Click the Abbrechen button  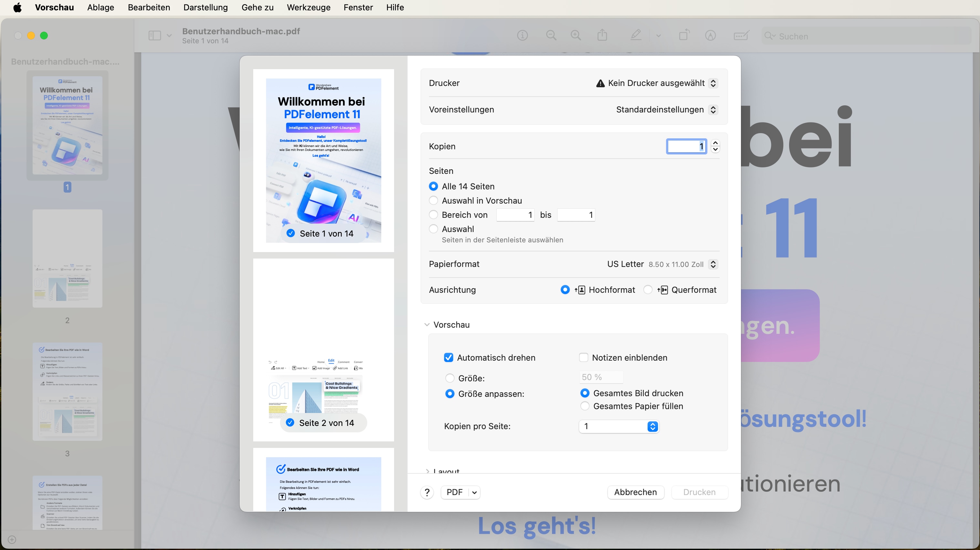635,492
